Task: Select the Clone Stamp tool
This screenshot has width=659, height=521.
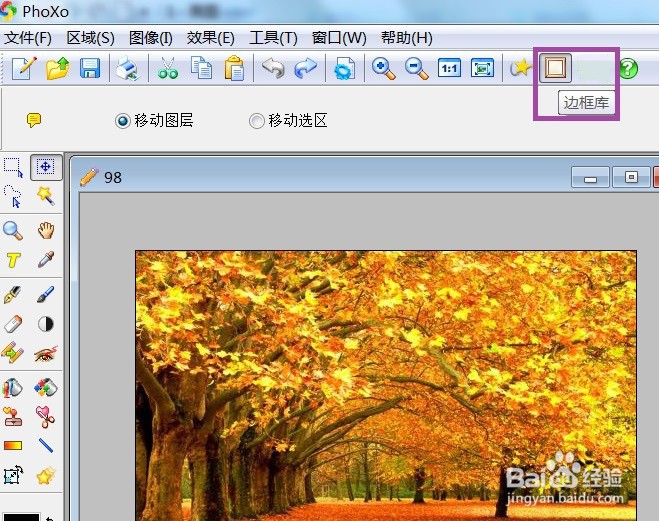Action: [13, 417]
